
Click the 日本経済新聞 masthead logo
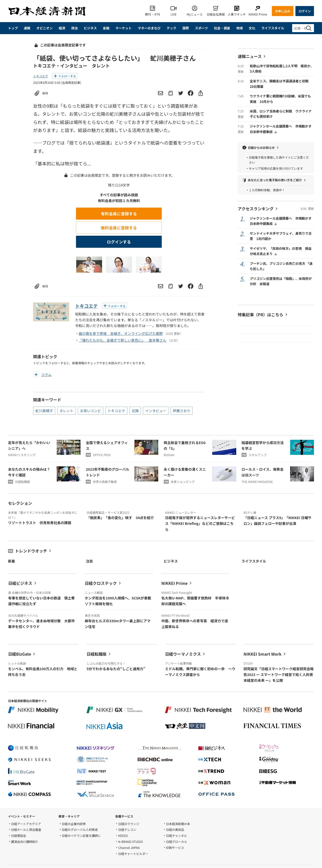[47, 11]
